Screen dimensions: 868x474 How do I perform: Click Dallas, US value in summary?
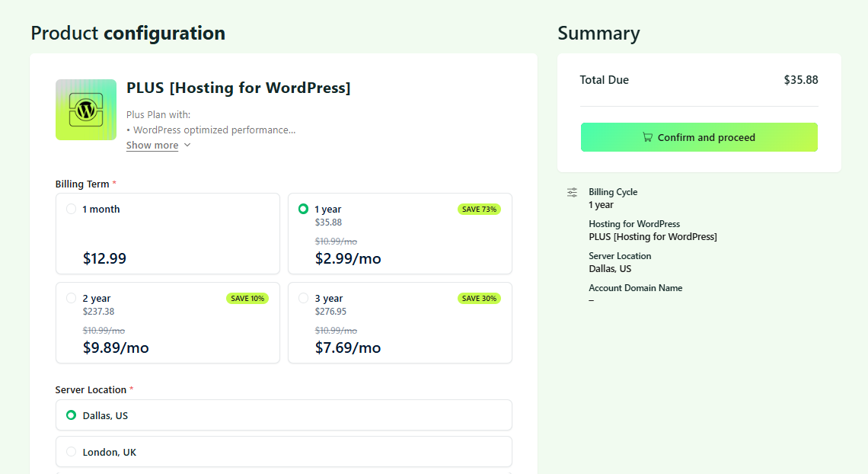610,268
